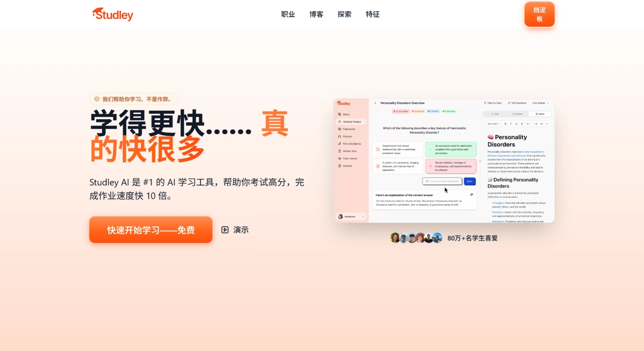Image resolution: width=644 pixels, height=351 pixels.
Task: Open the Sans Serif font dropdown
Action: pos(494,124)
